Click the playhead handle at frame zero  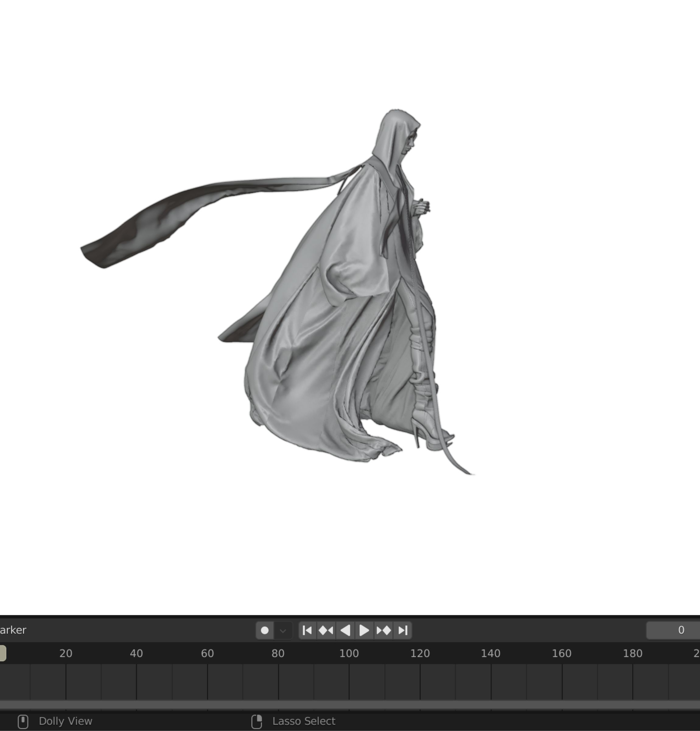click(2, 653)
